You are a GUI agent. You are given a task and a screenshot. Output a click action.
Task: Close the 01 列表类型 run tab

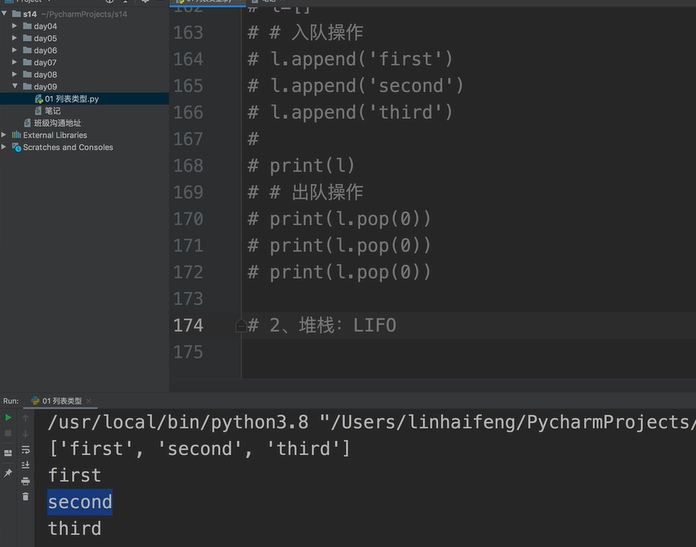point(89,400)
